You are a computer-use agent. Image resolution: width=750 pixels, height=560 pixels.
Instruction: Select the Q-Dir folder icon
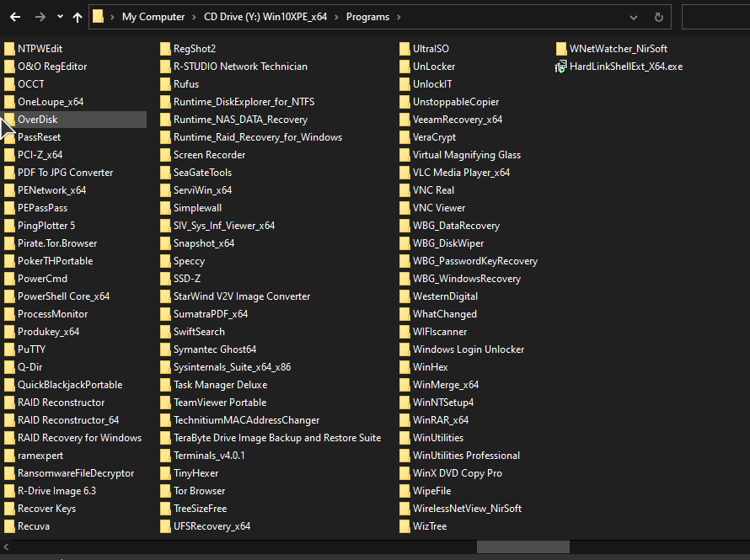click(x=9, y=367)
